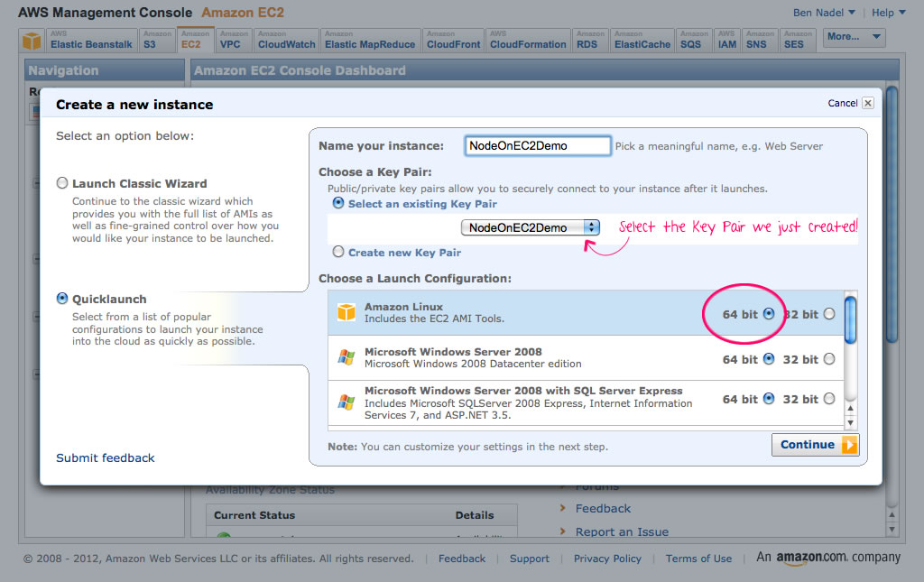Click the dashboard scroll down arrow

tap(892, 529)
